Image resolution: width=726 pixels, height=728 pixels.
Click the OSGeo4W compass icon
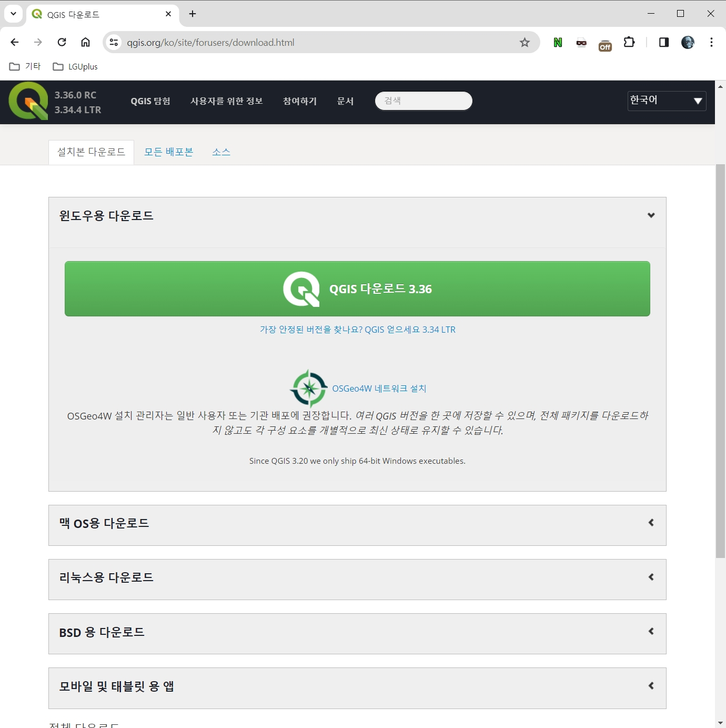click(x=309, y=388)
